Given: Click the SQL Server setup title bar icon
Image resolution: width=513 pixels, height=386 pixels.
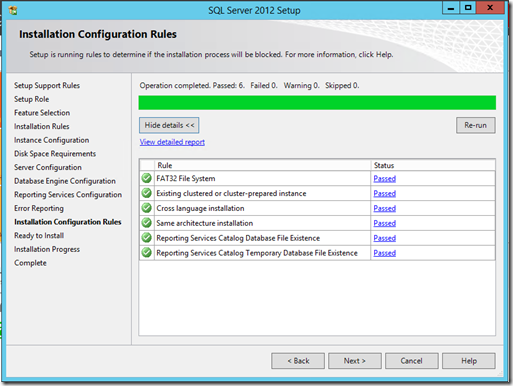Looking at the screenshot, I should pyautogui.click(x=13, y=10).
